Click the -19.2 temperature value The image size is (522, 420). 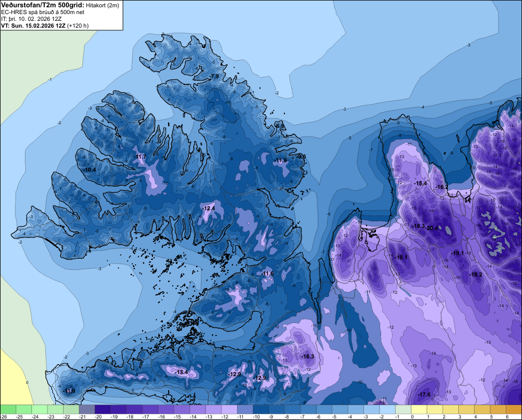(476, 274)
